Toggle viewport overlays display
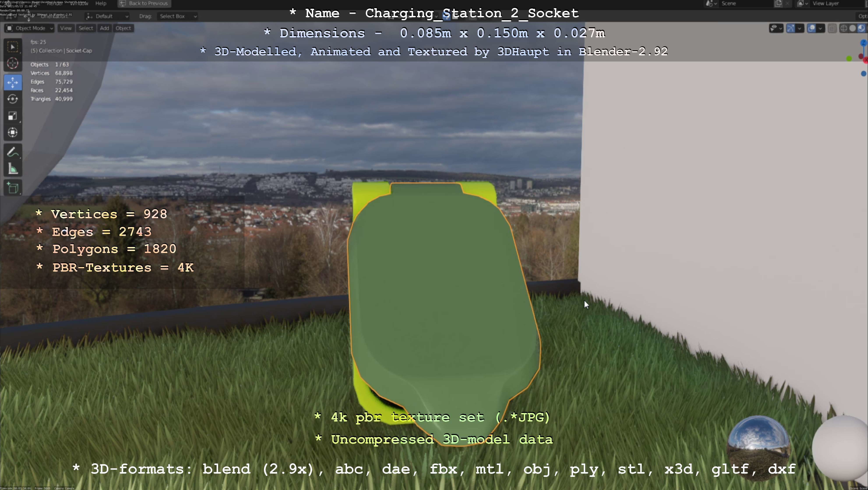Screen dimensions: 868x490 (x=811, y=28)
